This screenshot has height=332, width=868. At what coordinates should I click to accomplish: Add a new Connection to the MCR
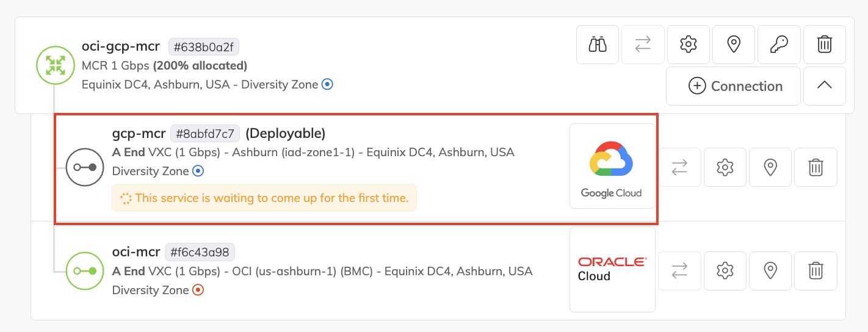(x=733, y=86)
